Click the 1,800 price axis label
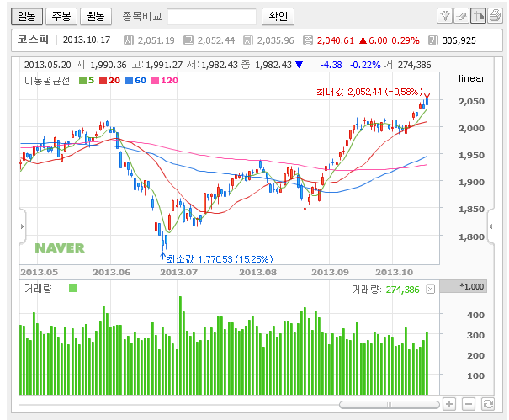Screen dimensions: 509x420 [471, 237]
